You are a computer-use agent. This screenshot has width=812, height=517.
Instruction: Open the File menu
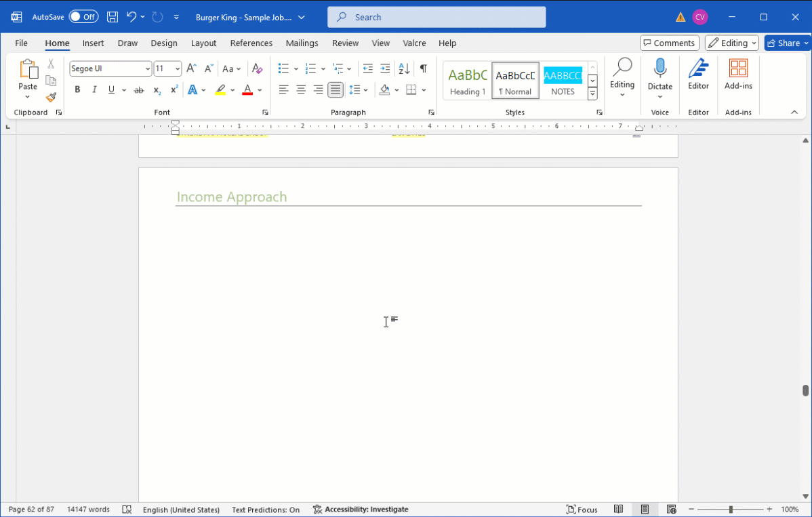(21, 43)
